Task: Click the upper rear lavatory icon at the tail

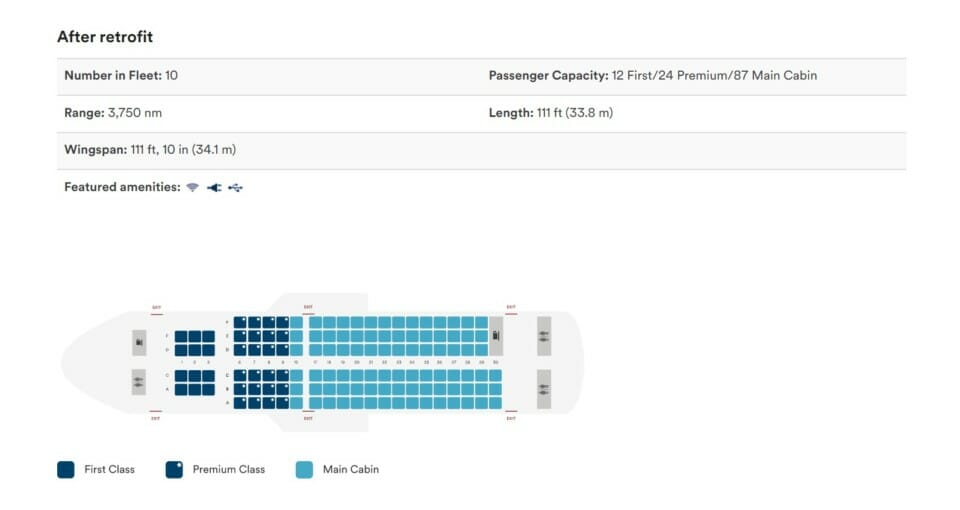Action: click(544, 336)
